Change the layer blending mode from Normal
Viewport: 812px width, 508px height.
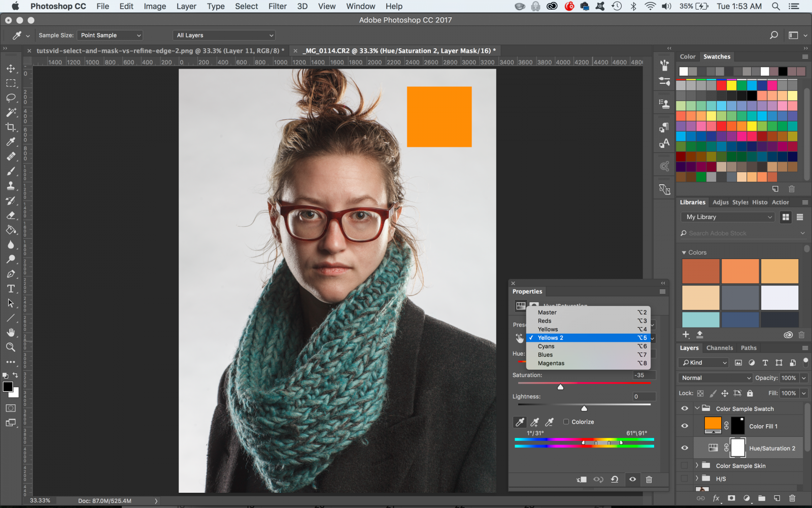tap(715, 377)
